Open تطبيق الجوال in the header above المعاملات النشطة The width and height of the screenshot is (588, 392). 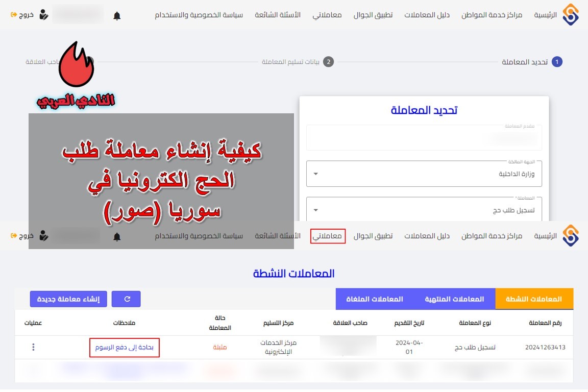point(373,236)
